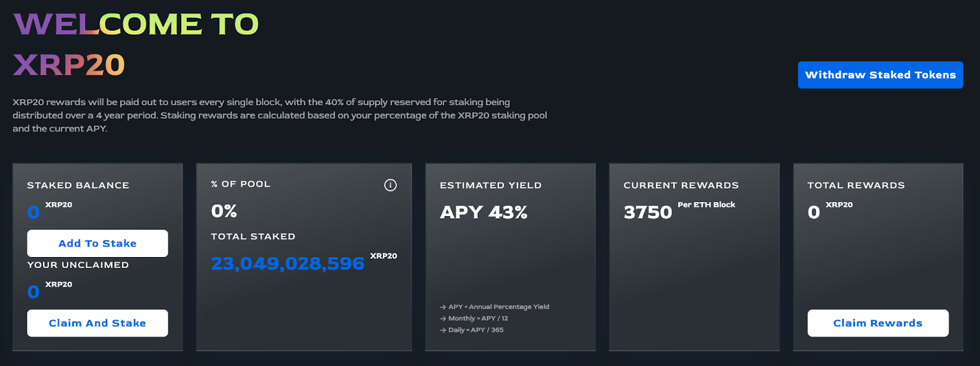980x366 pixels.
Task: Click Add To Stake
Action: (x=97, y=243)
